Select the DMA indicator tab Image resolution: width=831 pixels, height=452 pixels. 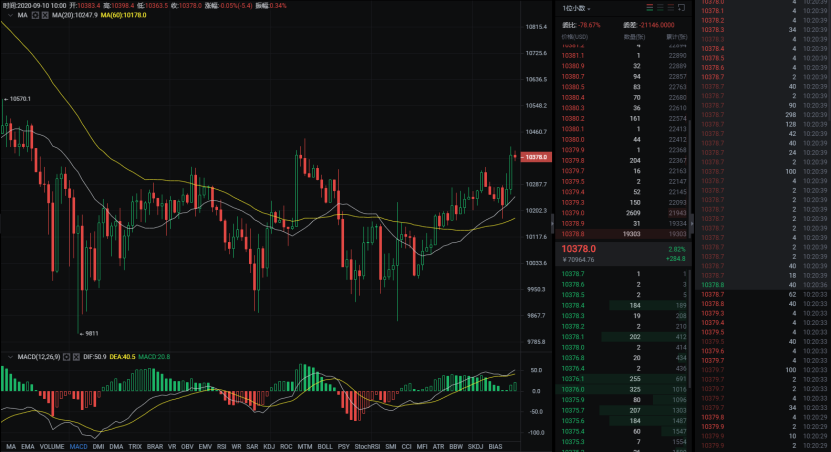pos(116,447)
